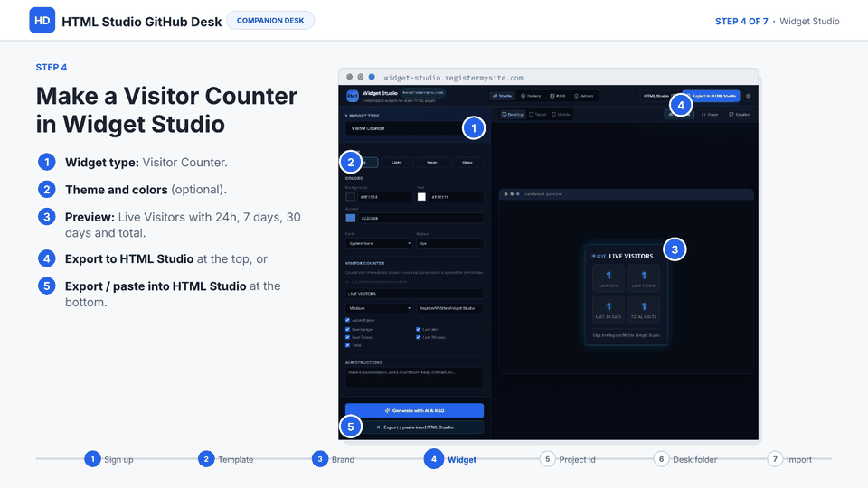Viewport: 868px width, 488px height.
Task: Click the RegisterMySite Widget Studio credit field
Action: point(450,308)
